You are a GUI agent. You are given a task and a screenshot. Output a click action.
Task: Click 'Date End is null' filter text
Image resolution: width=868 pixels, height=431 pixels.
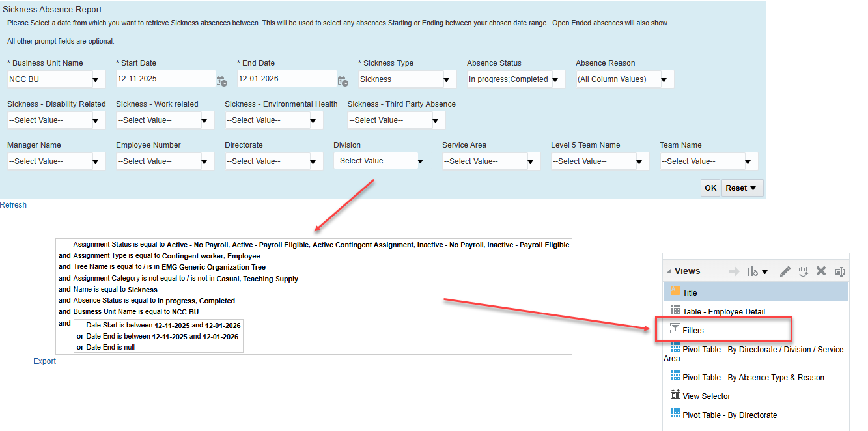(x=110, y=348)
